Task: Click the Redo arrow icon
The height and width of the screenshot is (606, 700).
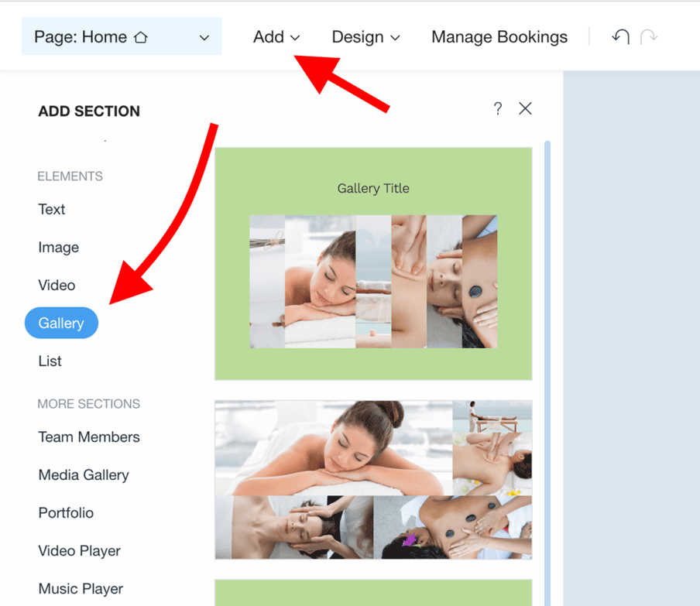Action: coord(649,36)
